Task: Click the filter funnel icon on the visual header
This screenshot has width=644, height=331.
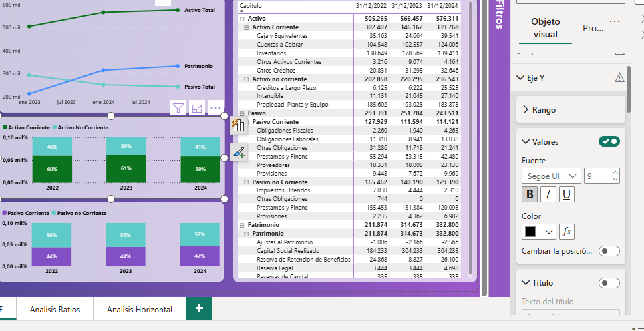Action: pyautogui.click(x=178, y=108)
